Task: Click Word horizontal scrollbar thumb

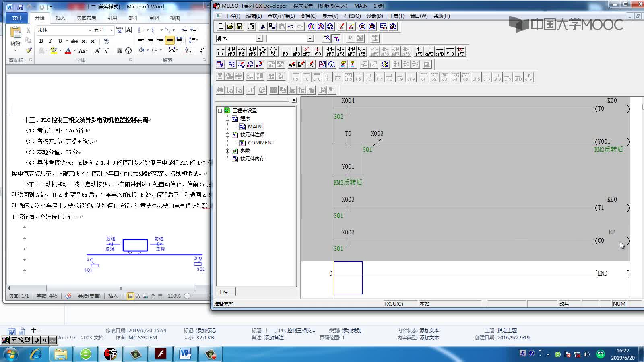Action: 121,288
